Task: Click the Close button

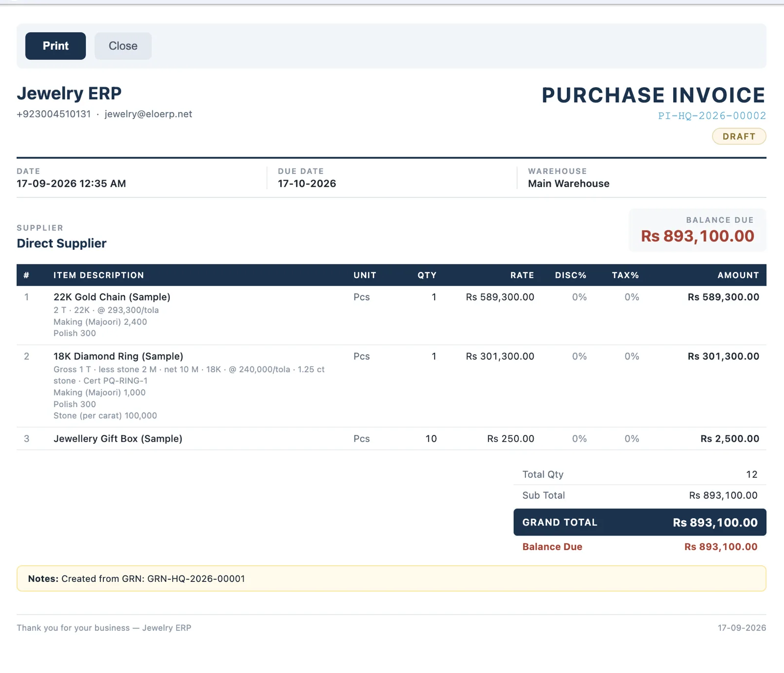Action: point(123,46)
